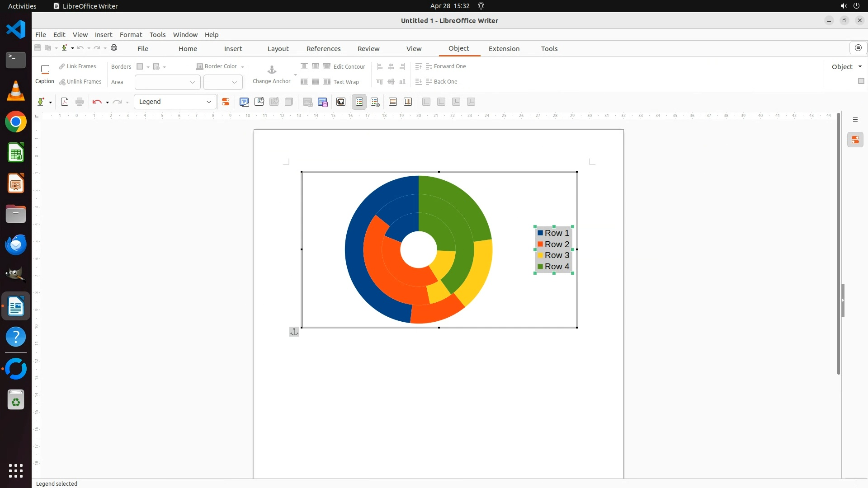Toggle horizontal grids in chart toolbar
868x488 pixels.
[392, 102]
